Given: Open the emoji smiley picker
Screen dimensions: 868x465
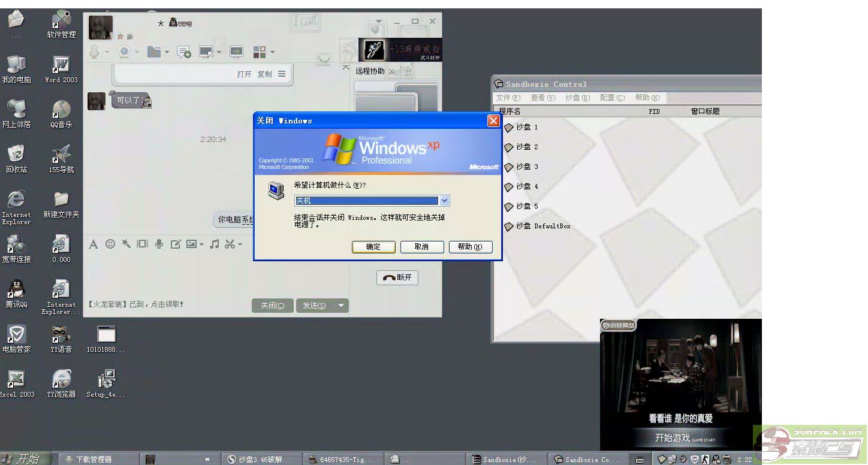Looking at the screenshot, I should [x=110, y=244].
